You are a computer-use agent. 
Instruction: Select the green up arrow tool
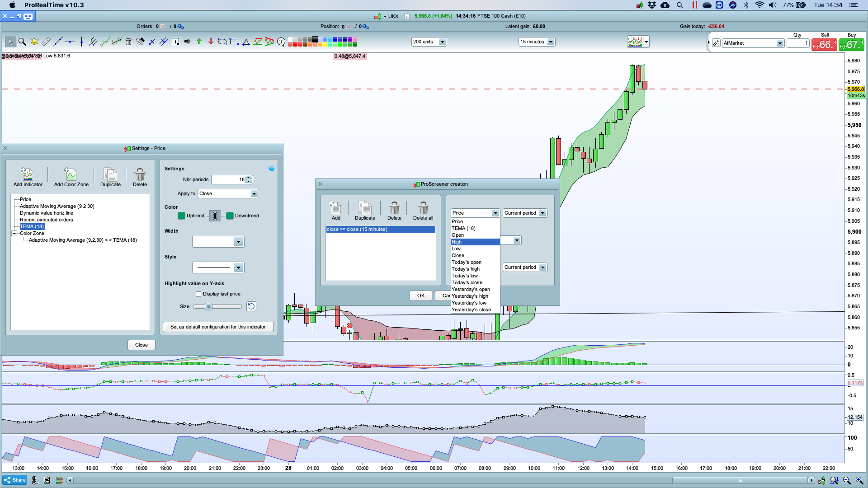point(199,42)
